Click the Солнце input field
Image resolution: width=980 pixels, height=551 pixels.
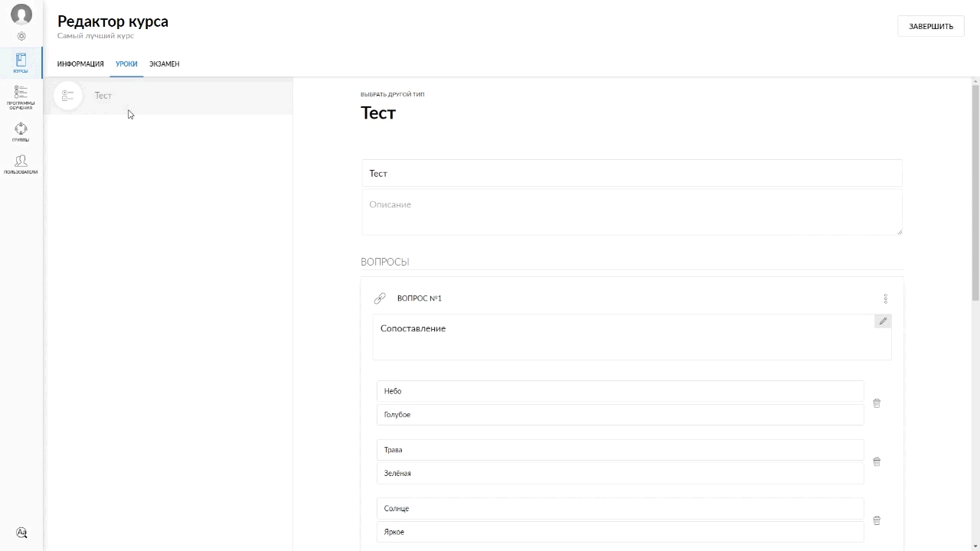click(x=620, y=509)
